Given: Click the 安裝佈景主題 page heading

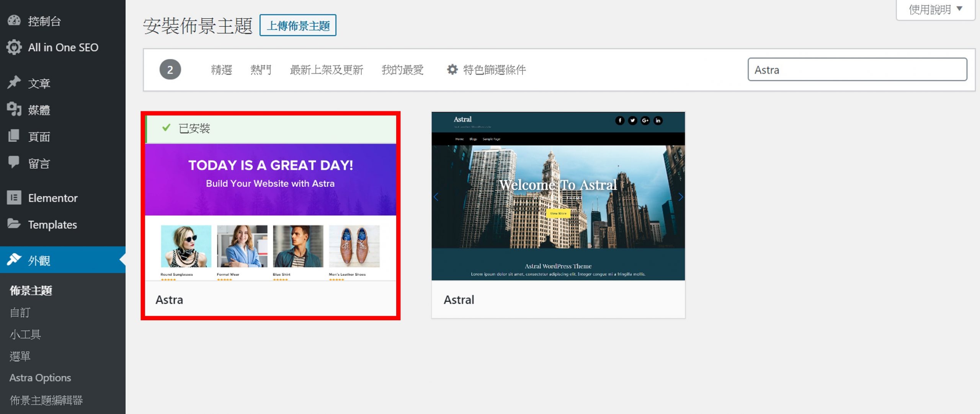Looking at the screenshot, I should click(198, 26).
